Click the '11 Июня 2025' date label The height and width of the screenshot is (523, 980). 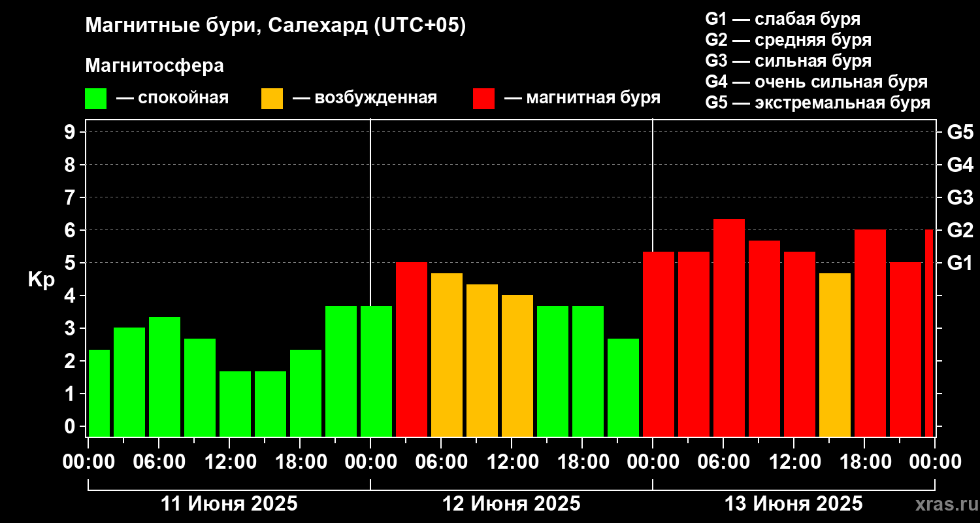(229, 504)
